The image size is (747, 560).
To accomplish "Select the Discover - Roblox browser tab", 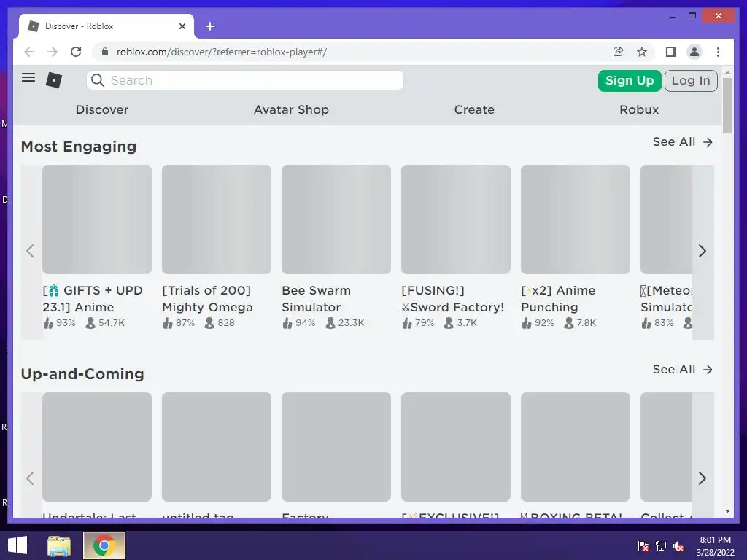I will [107, 26].
